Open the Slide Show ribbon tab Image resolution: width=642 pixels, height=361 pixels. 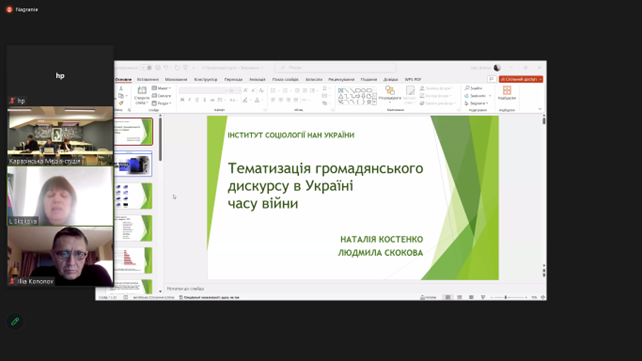285,79
